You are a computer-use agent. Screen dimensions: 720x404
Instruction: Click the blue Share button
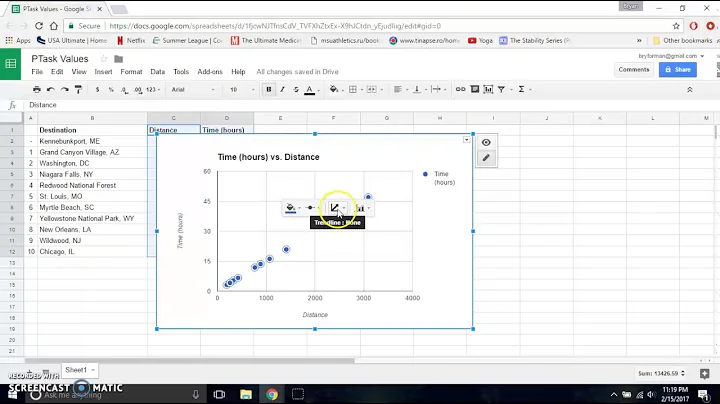point(678,70)
